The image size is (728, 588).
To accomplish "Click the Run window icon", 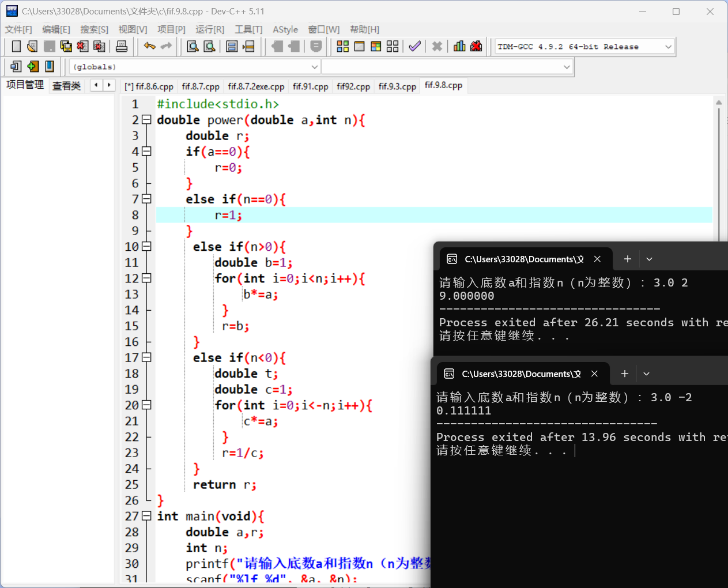I will pos(359,46).
